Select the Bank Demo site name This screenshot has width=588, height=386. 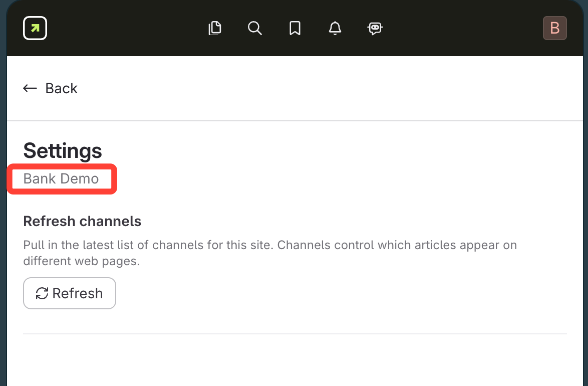61,178
